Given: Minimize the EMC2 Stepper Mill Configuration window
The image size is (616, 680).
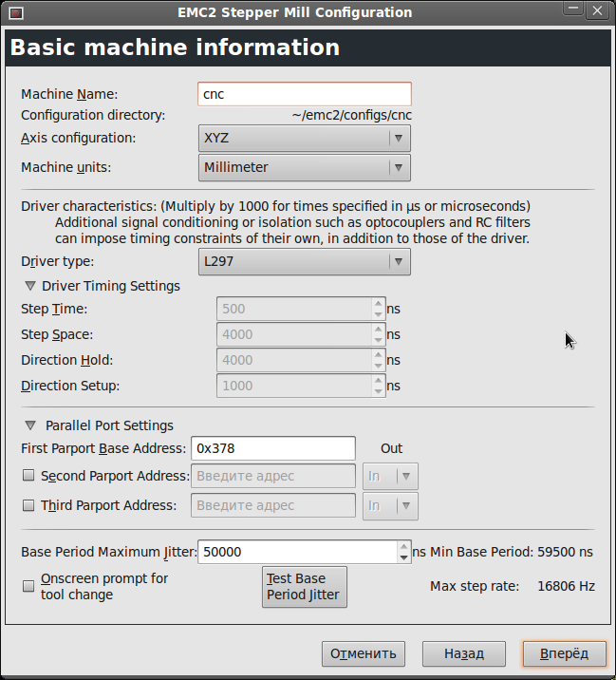Looking at the screenshot, I should (573, 9).
